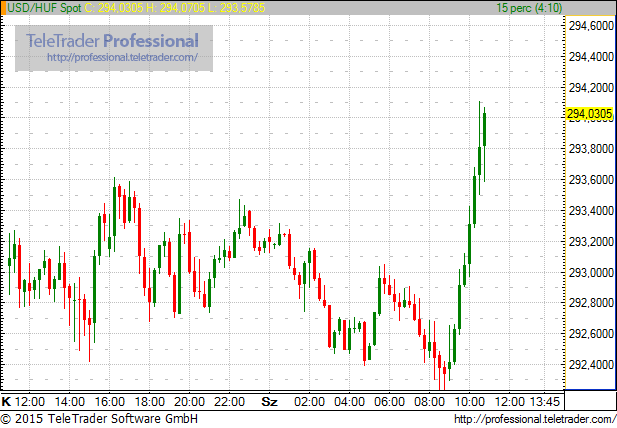Click the 293,8000 price axis label
617x428 pixels.
pyautogui.click(x=591, y=149)
